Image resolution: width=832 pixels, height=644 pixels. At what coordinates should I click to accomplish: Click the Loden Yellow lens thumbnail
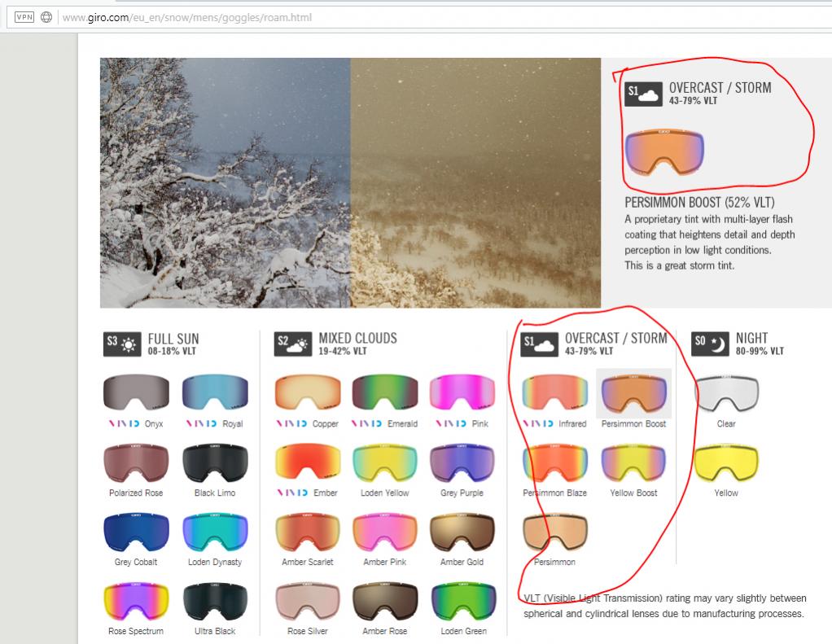coord(384,462)
